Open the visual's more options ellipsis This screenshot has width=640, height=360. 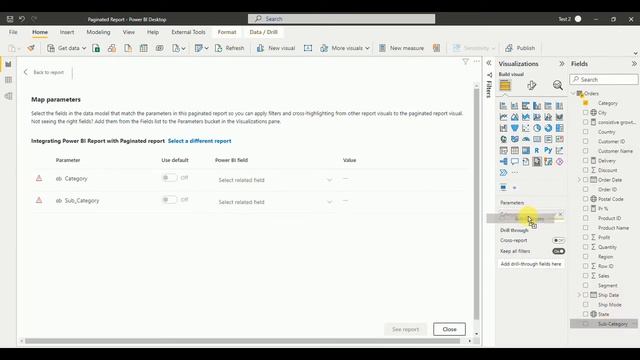(x=477, y=62)
